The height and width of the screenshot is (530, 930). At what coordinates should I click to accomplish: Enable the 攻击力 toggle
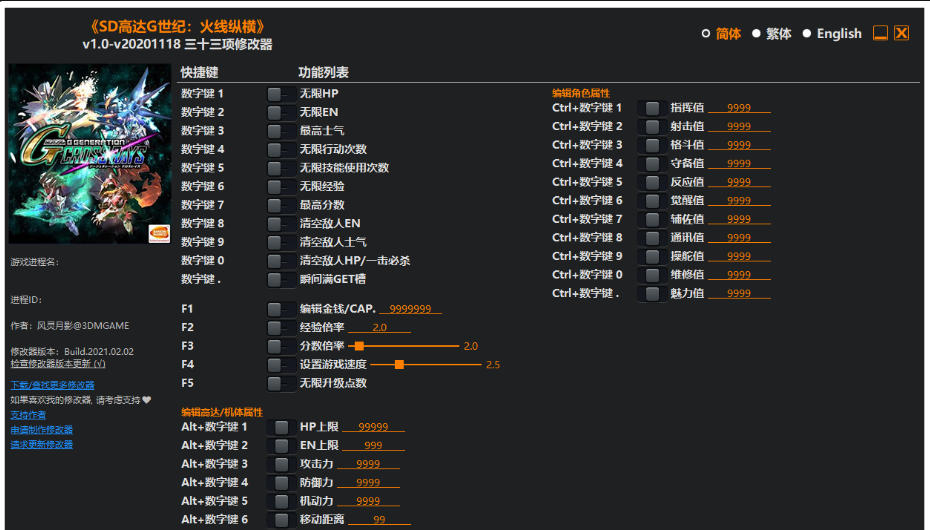(281, 464)
